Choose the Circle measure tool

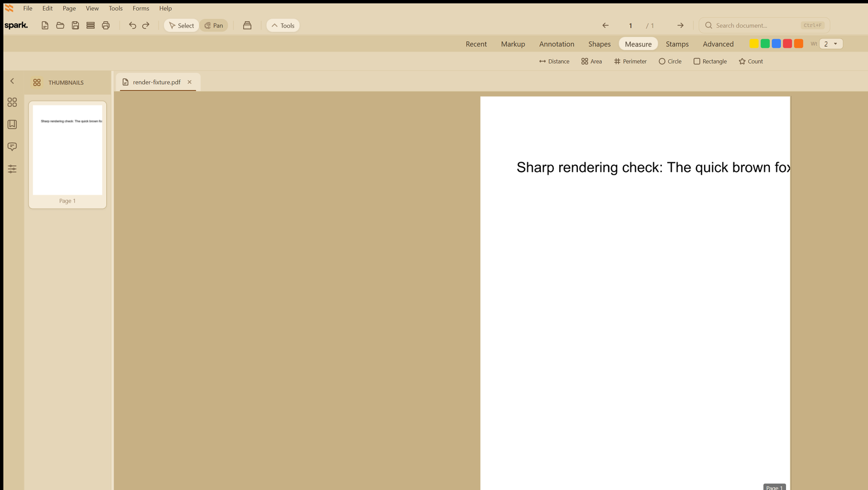(x=670, y=61)
